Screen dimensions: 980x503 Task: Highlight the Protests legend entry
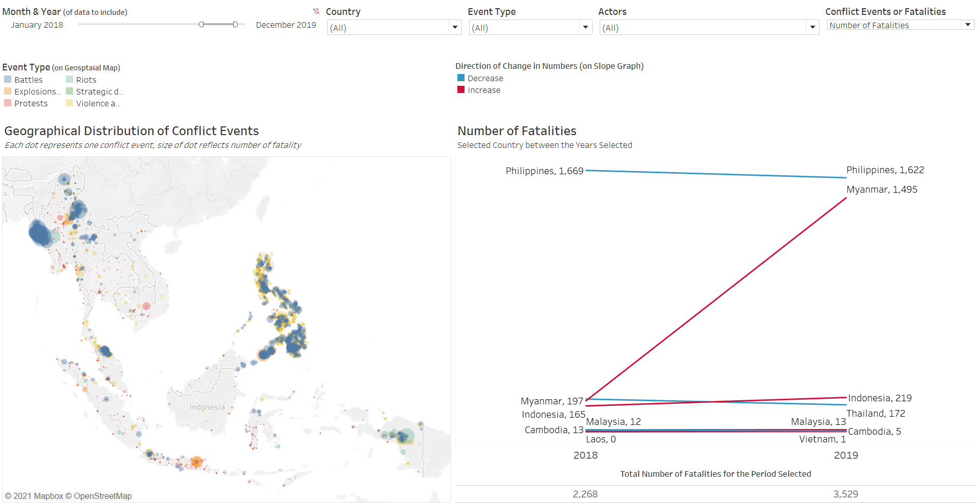tap(31, 103)
